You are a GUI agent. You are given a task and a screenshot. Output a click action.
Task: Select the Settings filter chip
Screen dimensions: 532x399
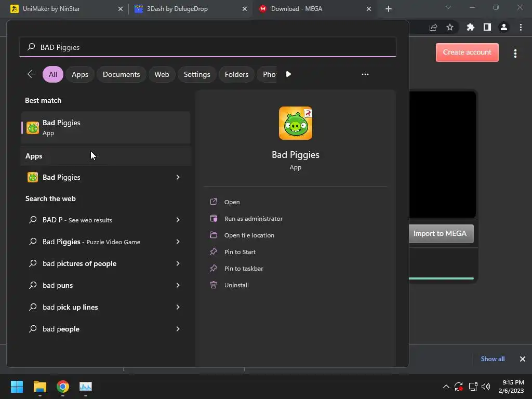click(197, 74)
